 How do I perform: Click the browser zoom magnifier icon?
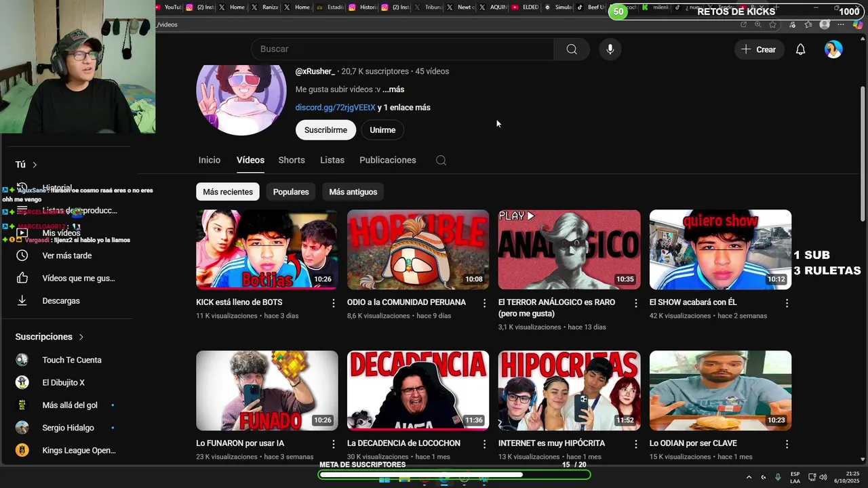click(758, 24)
